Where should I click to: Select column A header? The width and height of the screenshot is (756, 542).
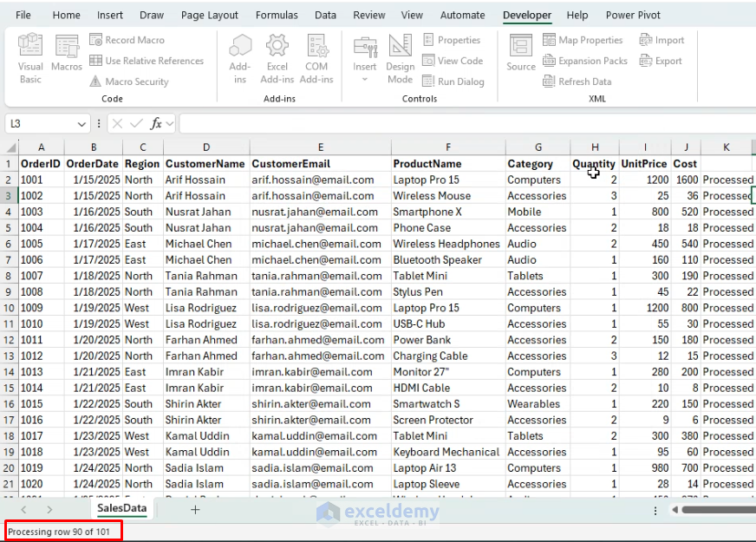(x=42, y=147)
